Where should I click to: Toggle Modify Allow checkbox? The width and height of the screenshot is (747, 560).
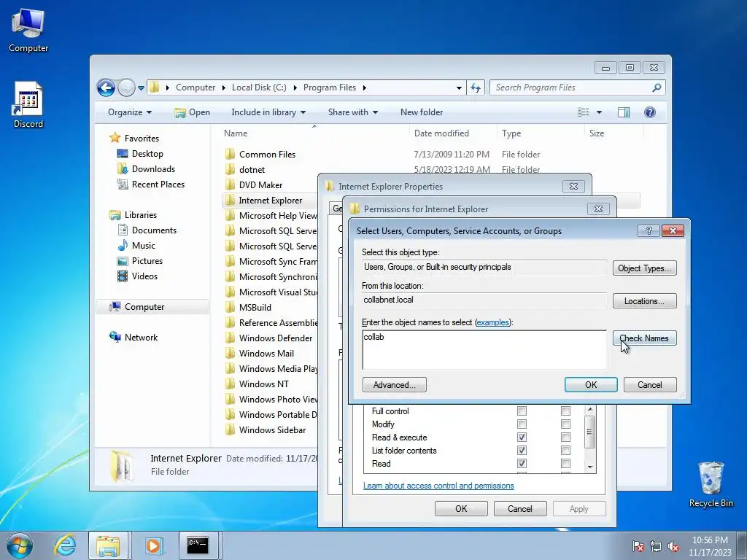click(x=522, y=424)
